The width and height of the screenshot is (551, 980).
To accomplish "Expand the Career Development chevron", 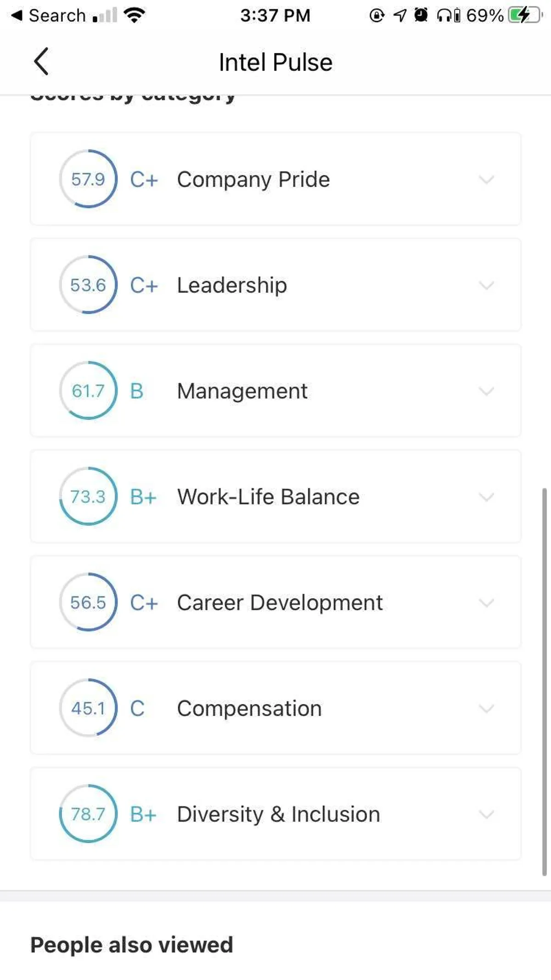I will (x=486, y=603).
